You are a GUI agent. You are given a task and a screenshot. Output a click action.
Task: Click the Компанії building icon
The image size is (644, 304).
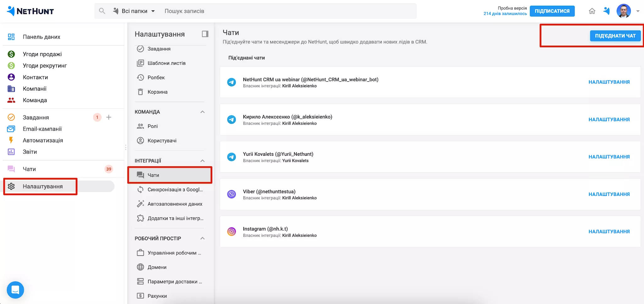11,89
